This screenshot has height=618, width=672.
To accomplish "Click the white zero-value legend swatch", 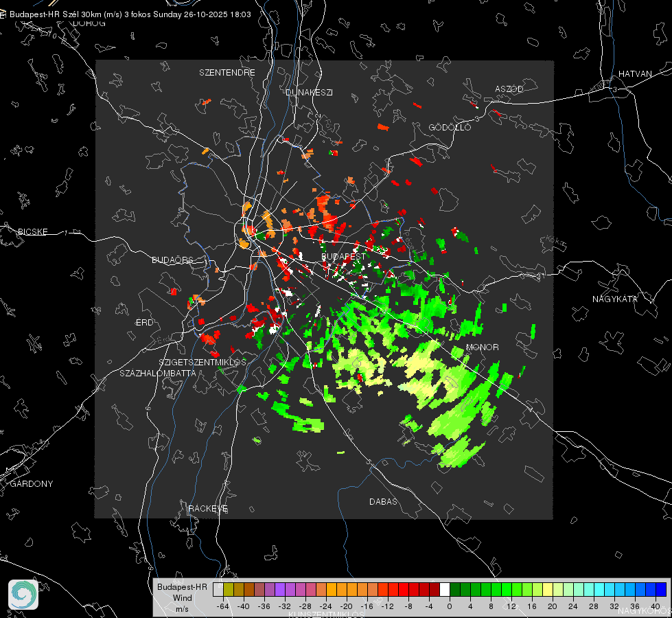I will coord(445,589).
